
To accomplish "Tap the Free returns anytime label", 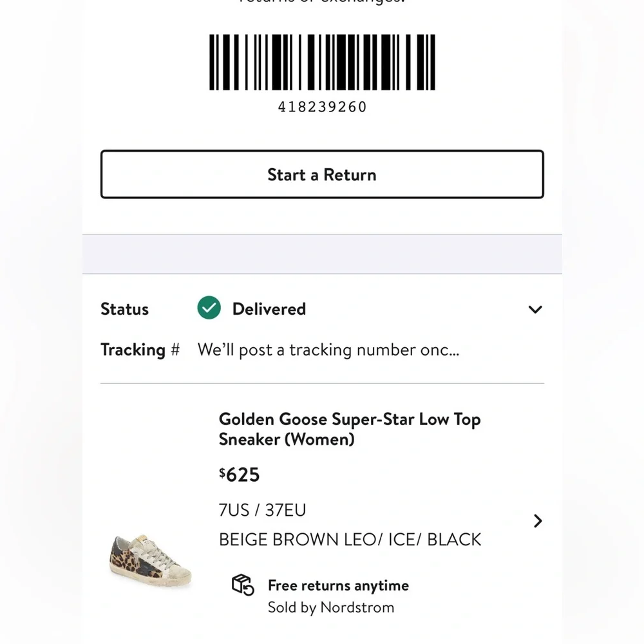I will pos(338,585).
